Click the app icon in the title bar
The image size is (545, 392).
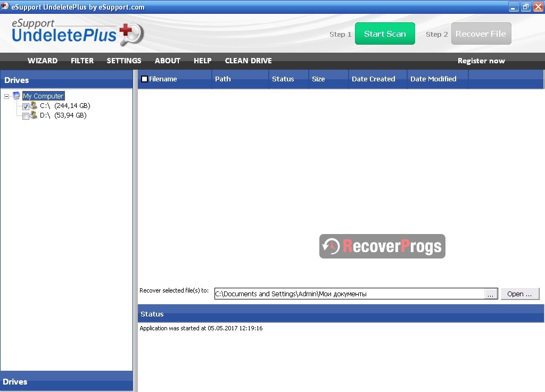[x=5, y=6]
